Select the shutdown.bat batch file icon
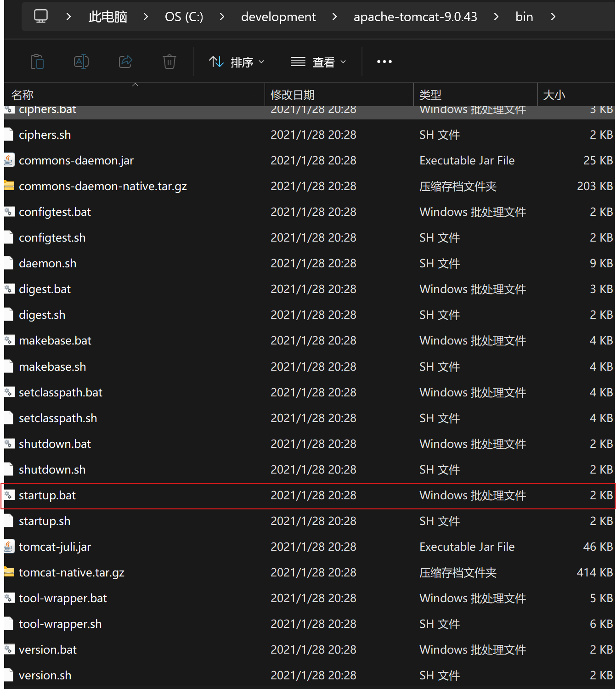The width and height of the screenshot is (616, 689). (9, 443)
